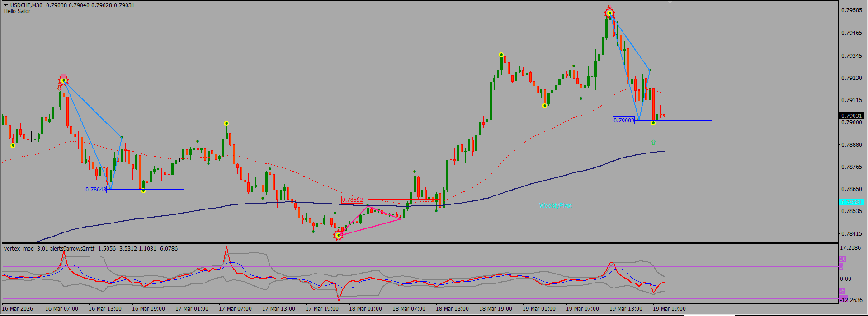The width and height of the screenshot is (868, 316).
Task: Click the WeeklyPivot label
Action: 555,205
